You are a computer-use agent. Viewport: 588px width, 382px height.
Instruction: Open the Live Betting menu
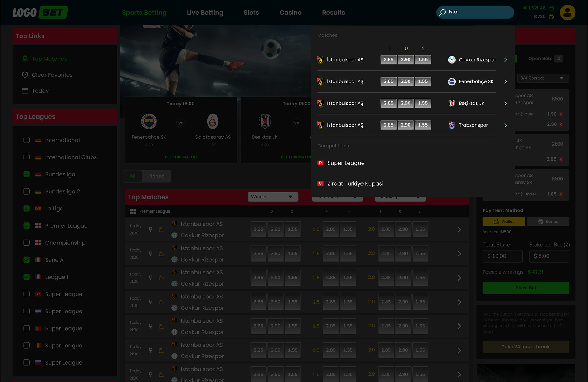(x=205, y=13)
